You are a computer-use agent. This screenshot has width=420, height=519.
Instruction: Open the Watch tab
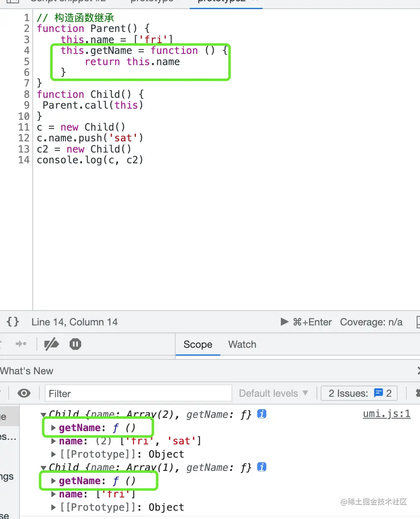coord(242,344)
